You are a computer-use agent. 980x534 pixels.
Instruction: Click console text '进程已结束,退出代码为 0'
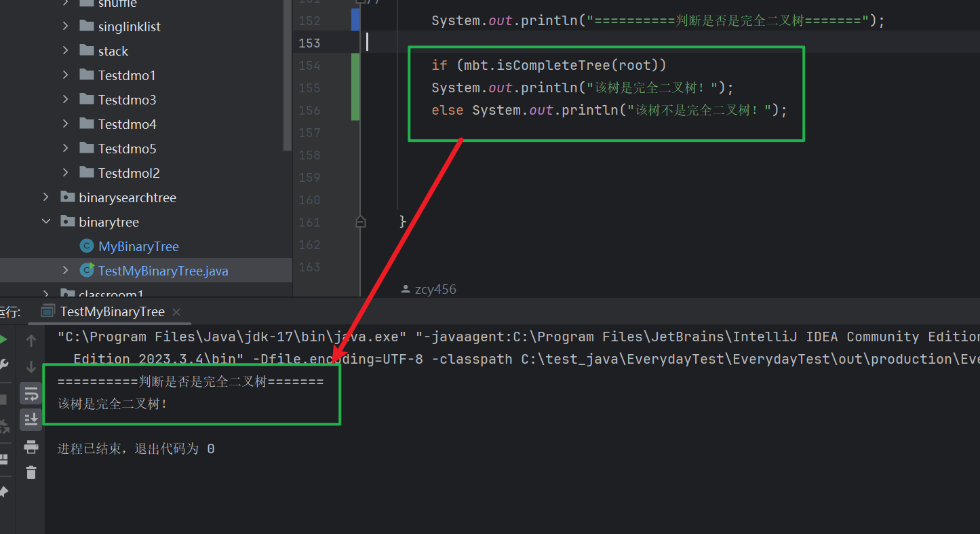coord(136,449)
